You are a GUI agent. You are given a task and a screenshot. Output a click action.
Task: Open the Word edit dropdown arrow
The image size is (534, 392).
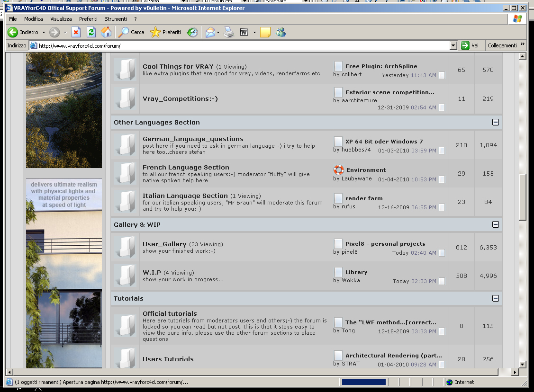254,32
